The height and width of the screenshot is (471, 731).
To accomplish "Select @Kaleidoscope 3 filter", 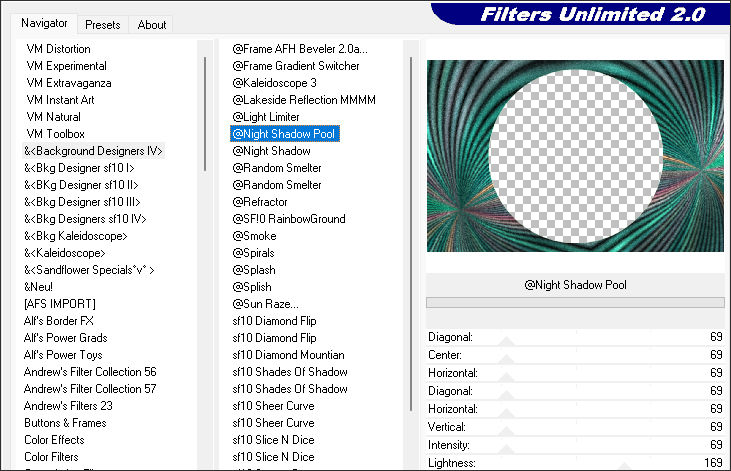I will point(274,83).
